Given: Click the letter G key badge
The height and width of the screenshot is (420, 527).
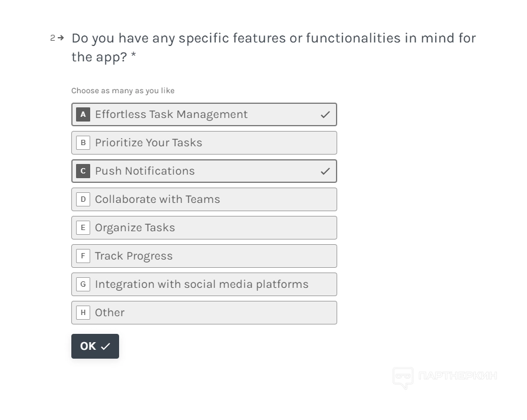Looking at the screenshot, I should (83, 284).
